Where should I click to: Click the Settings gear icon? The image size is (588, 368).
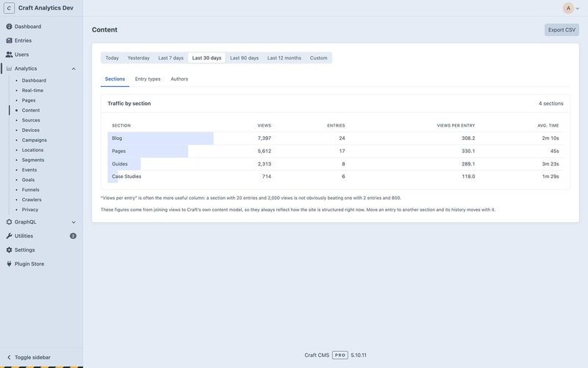pos(9,250)
